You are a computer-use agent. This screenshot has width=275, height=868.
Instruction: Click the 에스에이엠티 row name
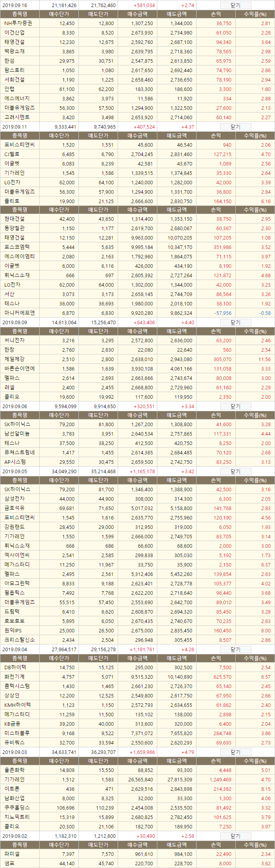click(x=20, y=256)
